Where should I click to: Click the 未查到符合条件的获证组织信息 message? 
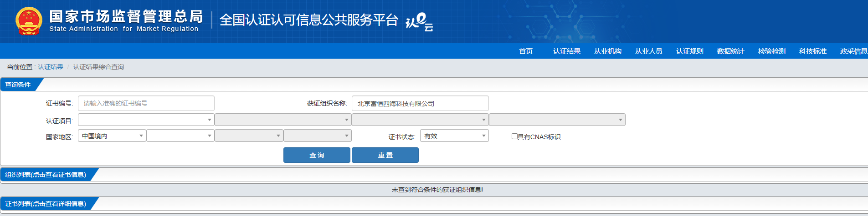437,190
